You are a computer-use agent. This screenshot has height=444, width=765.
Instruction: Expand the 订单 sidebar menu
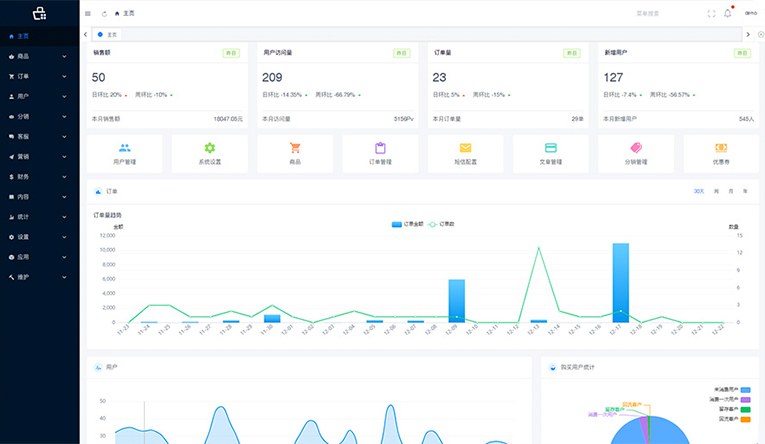tap(39, 76)
